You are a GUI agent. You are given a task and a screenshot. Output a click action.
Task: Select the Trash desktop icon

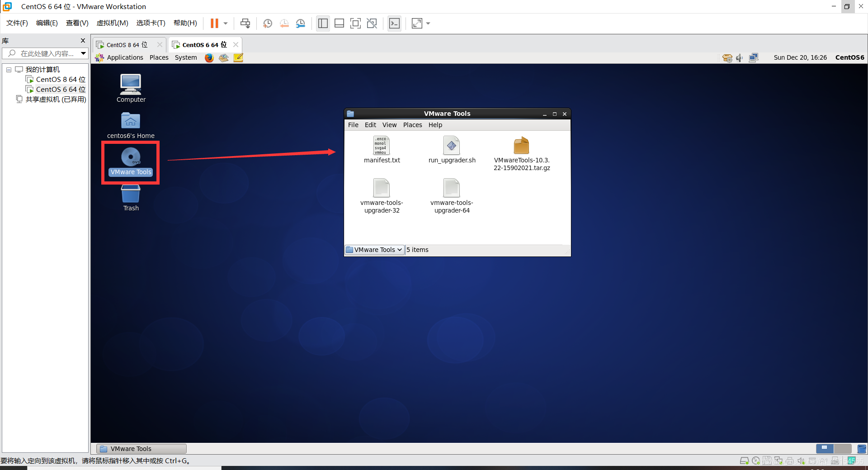131,198
